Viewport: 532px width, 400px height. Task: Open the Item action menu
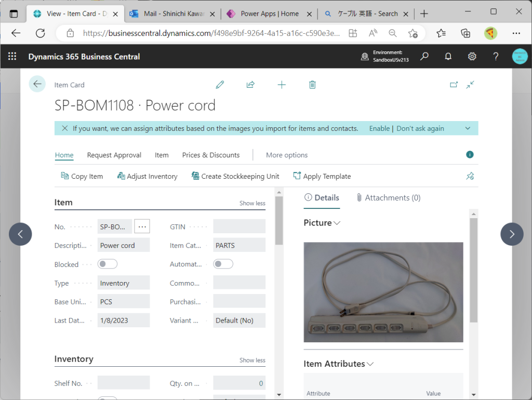tap(162, 155)
